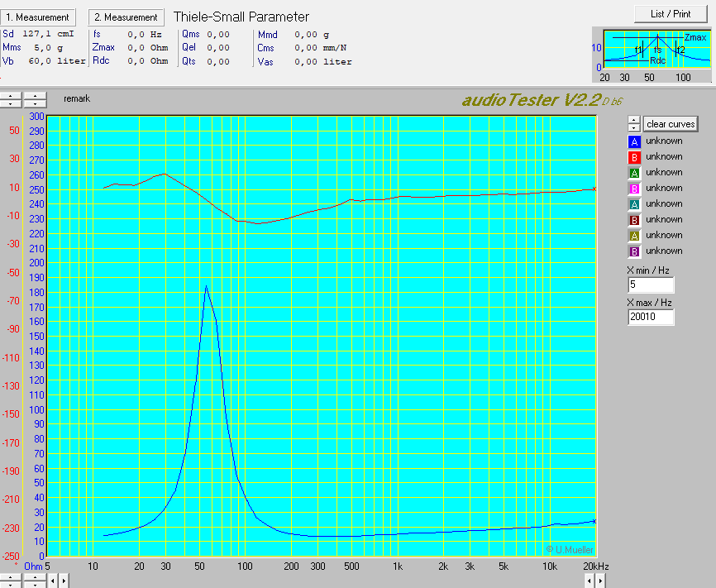Click up arrow of second stepper below chart
The width and height of the screenshot is (716, 588).
tap(35, 577)
